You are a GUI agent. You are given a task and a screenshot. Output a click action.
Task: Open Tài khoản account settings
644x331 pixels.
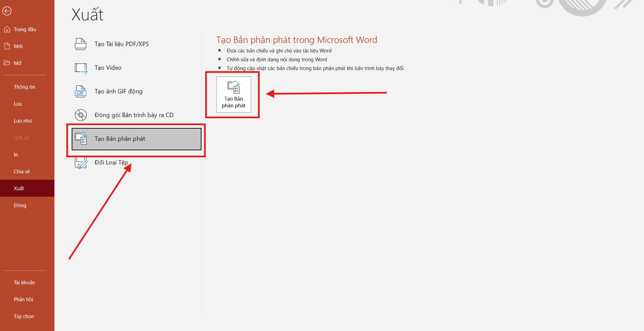[24, 283]
